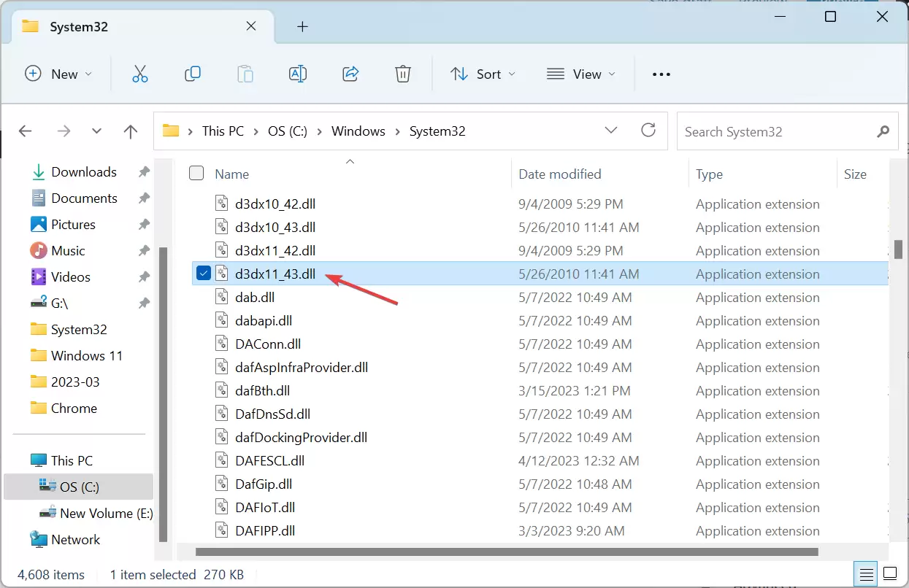Select the file dabapi.dll
Image resolution: width=909 pixels, height=588 pixels.
tap(264, 321)
